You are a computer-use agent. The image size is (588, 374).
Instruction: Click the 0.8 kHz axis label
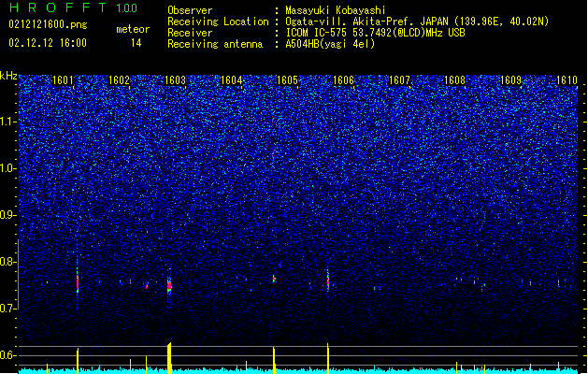click(x=8, y=262)
